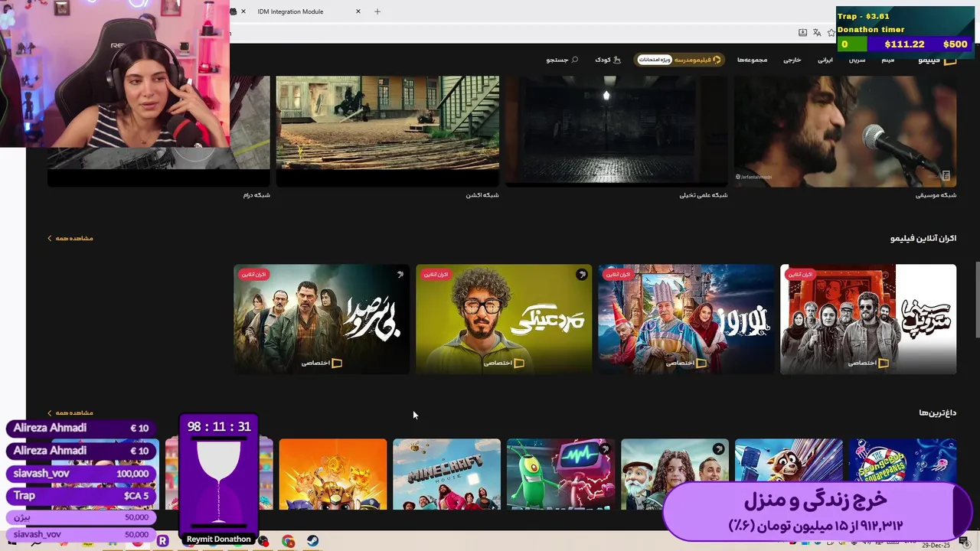Open the Filimo logo home link

coord(938,60)
